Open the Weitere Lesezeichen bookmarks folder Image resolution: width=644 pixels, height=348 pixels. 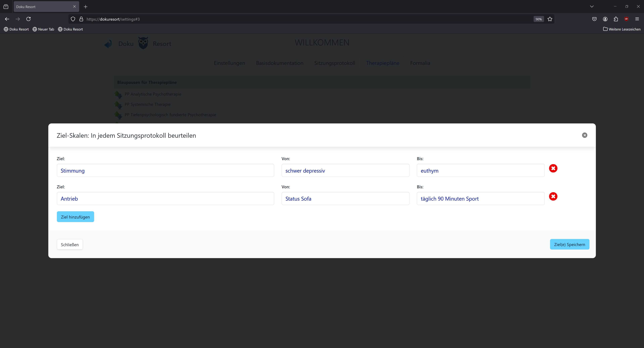(x=622, y=29)
